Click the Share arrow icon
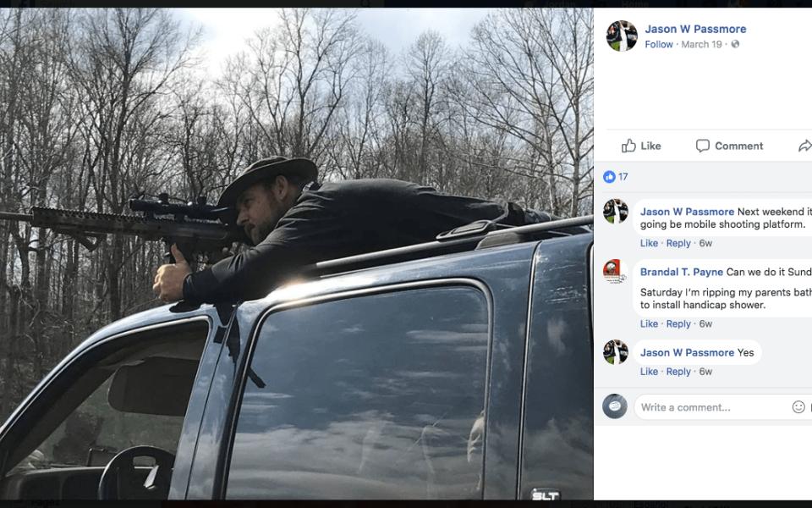 pyautogui.click(x=804, y=146)
